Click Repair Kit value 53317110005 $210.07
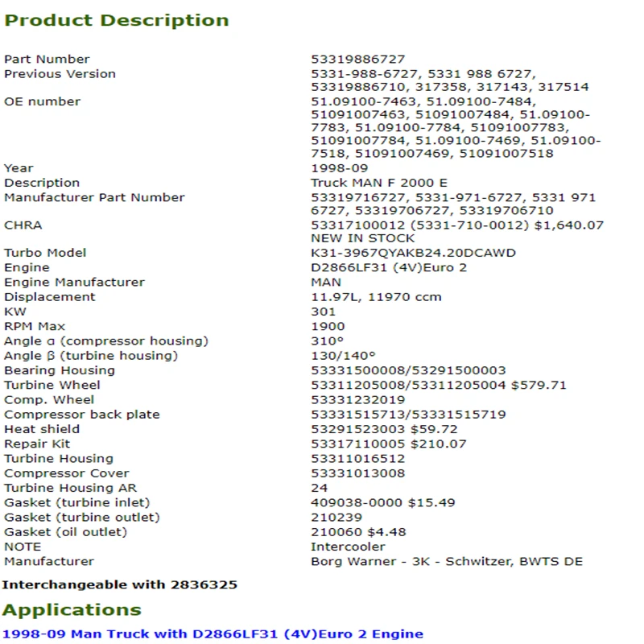This screenshot has height=644, width=644. point(389,444)
